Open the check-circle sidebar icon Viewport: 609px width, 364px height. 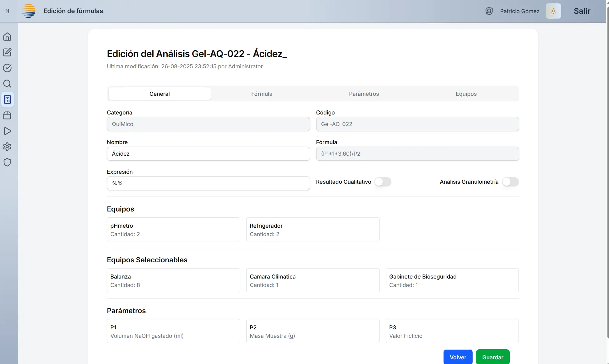(x=7, y=68)
